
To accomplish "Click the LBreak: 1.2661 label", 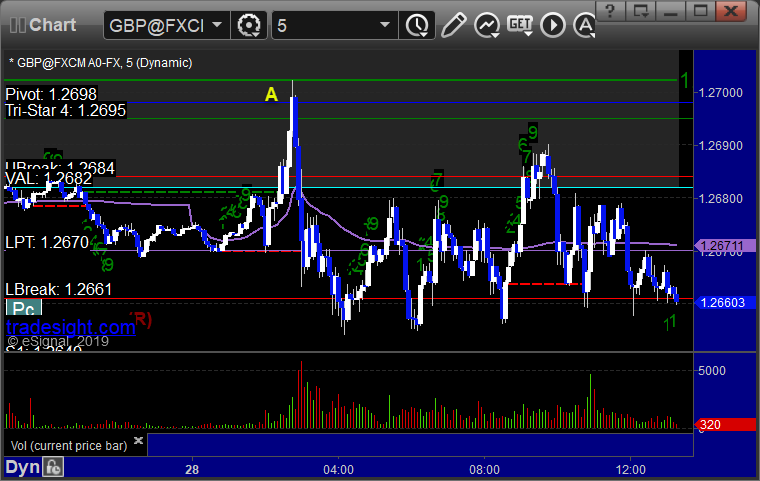I will point(59,289).
